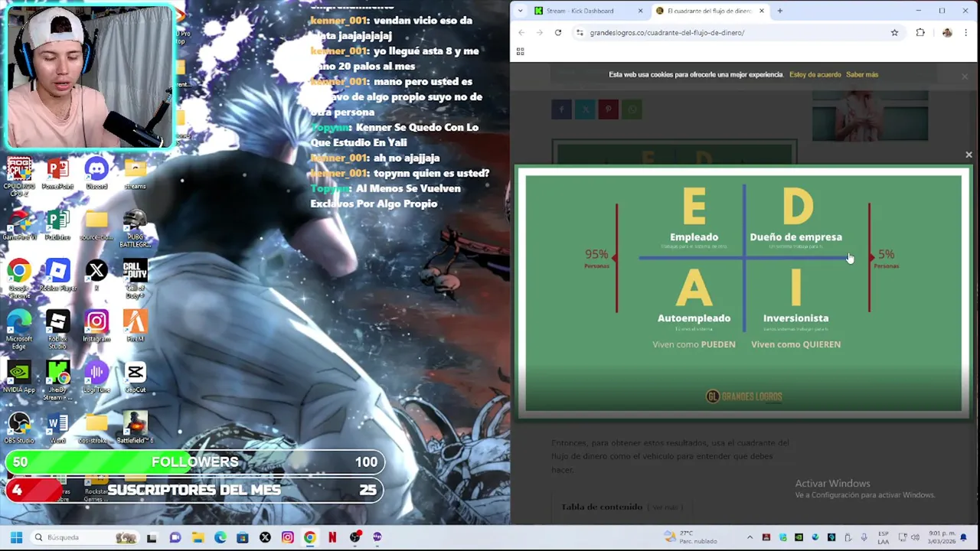
Task: Open Chrome apps grid in bookmarks bar
Action: [x=520, y=51]
